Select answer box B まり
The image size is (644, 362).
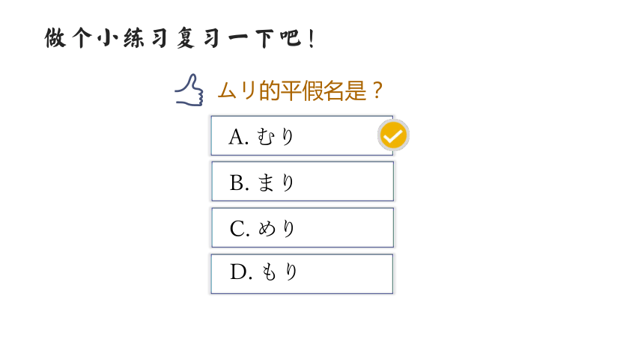tap(303, 182)
